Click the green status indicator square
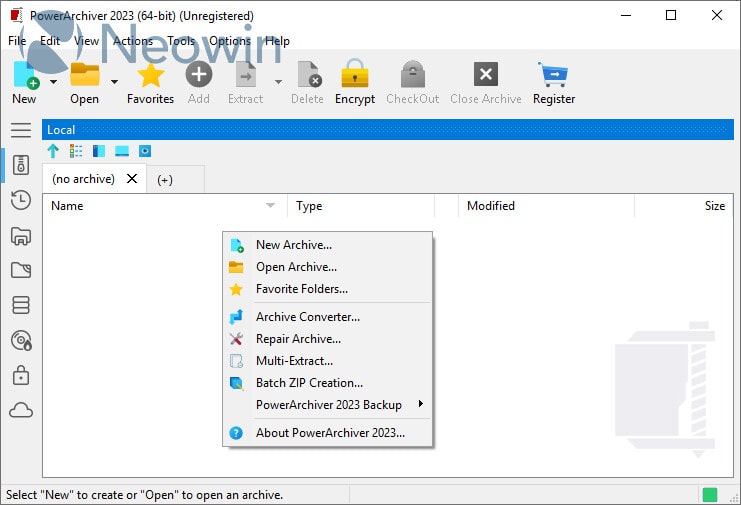This screenshot has width=741, height=505. tap(710, 495)
